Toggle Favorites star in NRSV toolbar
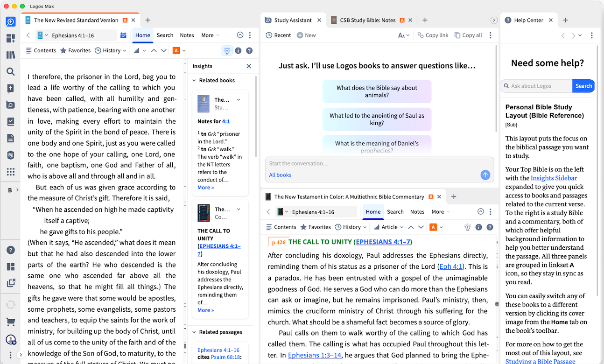Viewport: 604px width, 364px height. 75,50
